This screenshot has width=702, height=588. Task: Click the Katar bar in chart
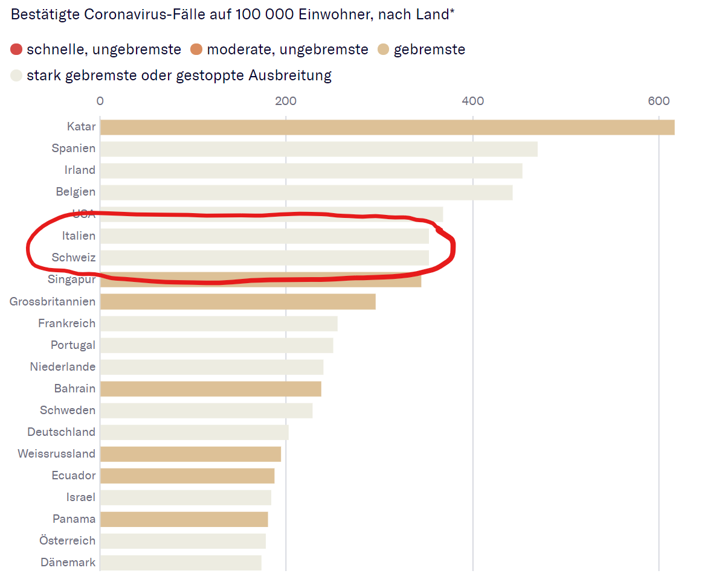[x=387, y=127]
